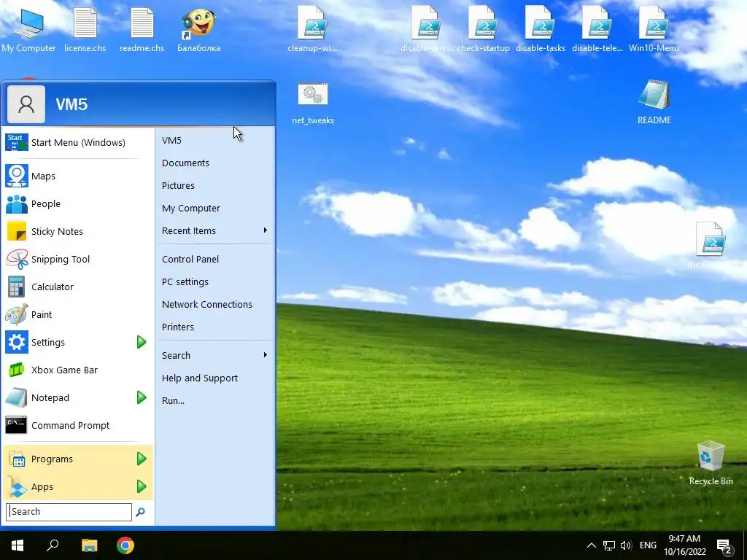Select the net_tweaks desktop icon
The height and width of the screenshot is (560, 747).
point(313,102)
